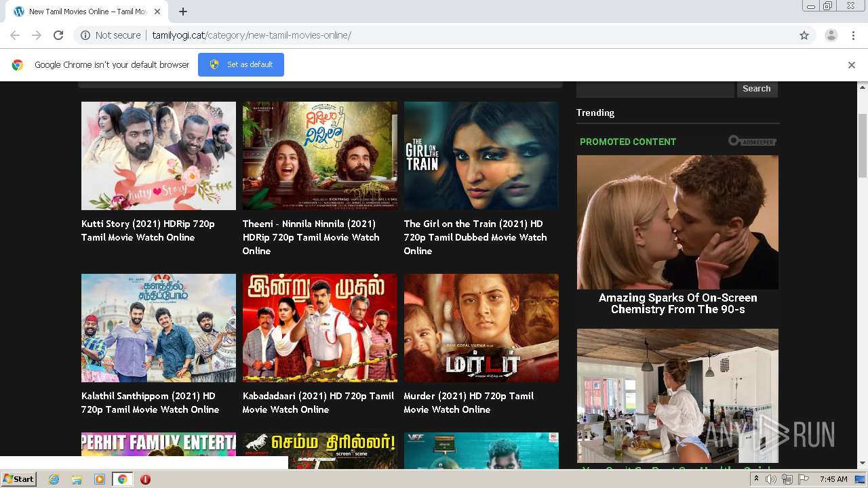Open the Chrome three-dot menu

(x=852, y=35)
